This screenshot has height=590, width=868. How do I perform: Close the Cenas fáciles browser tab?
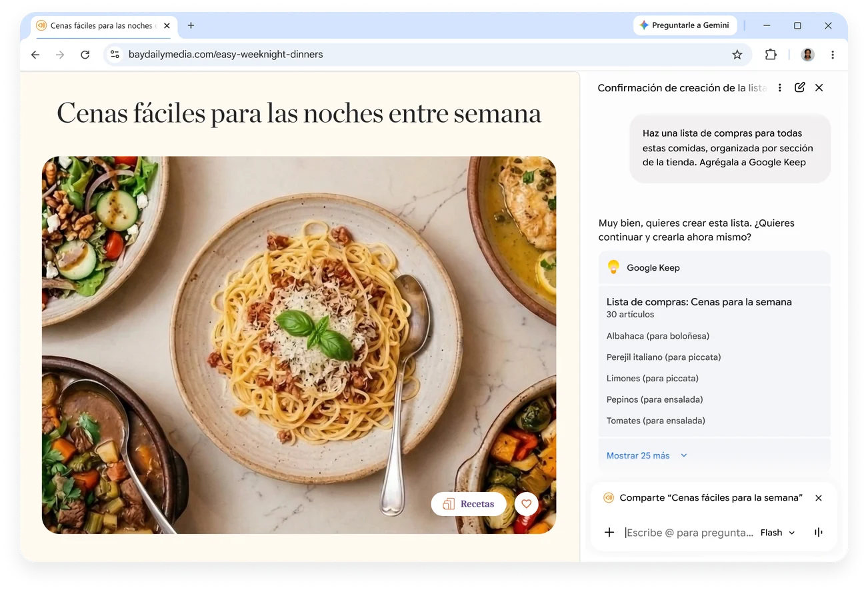tap(167, 26)
